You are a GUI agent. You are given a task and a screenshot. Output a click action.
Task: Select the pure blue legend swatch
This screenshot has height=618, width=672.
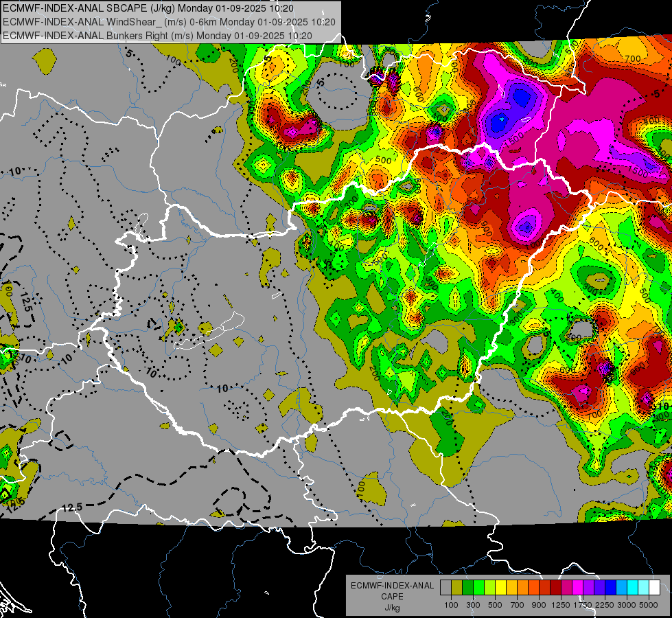pos(611,588)
